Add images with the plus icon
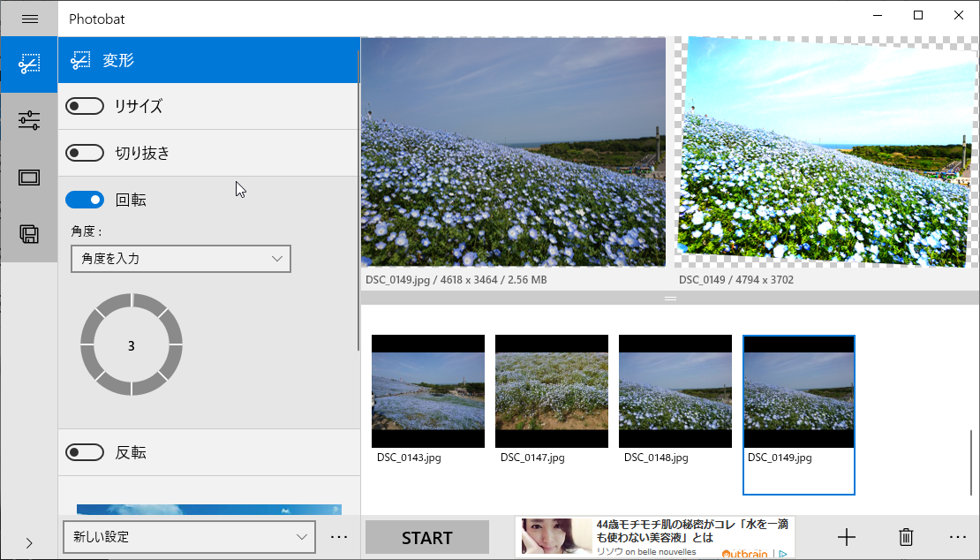This screenshot has width=980, height=560. (x=847, y=537)
